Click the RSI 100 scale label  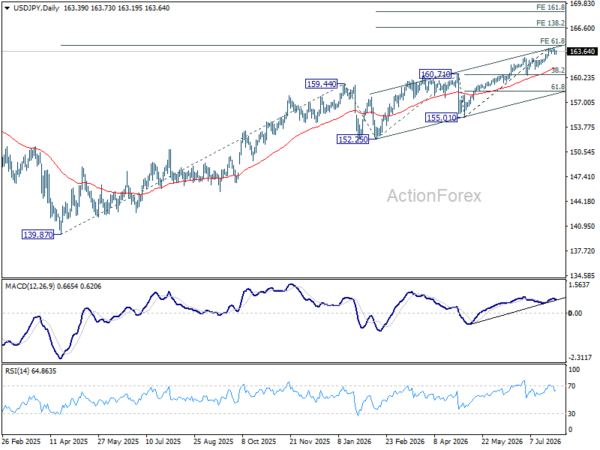[574, 370]
